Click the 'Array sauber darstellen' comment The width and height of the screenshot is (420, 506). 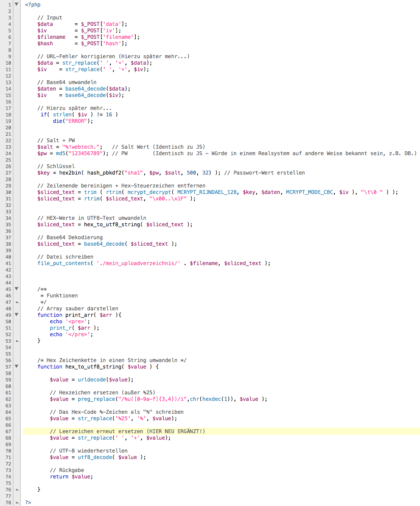78,309
